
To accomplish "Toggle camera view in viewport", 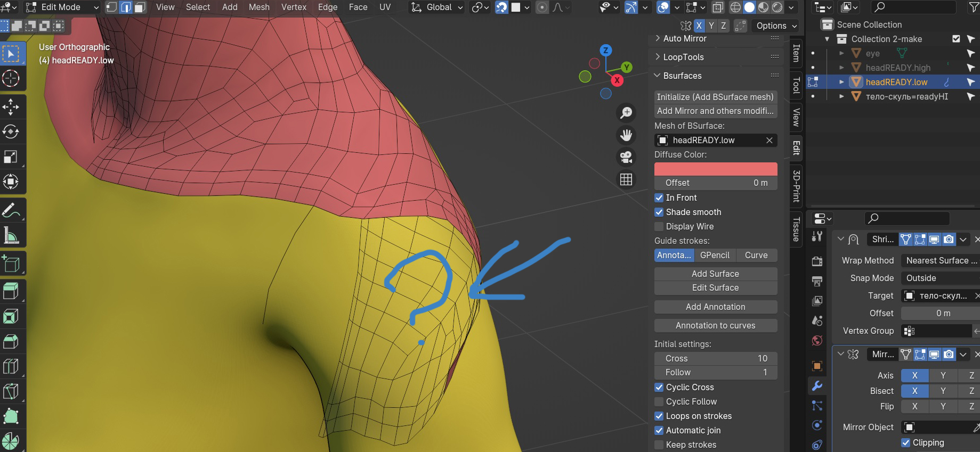I will click(626, 157).
